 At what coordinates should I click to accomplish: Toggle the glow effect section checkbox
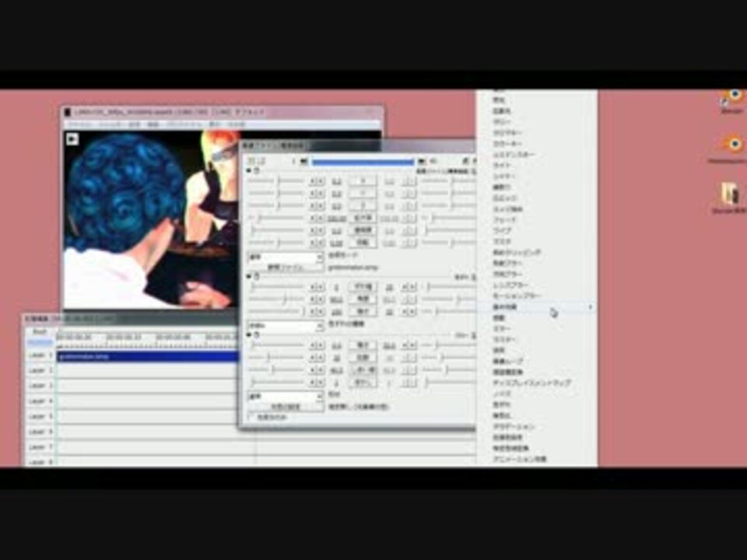tap(257, 335)
